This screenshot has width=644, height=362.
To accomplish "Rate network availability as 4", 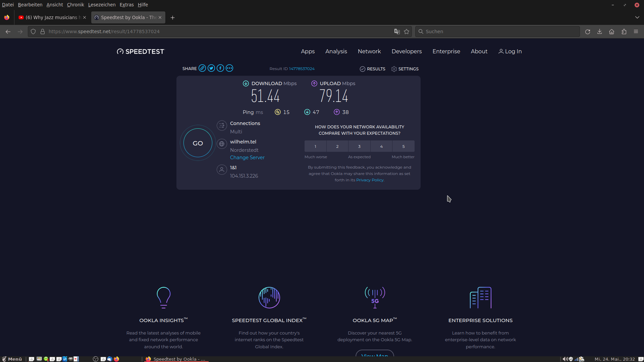I will coord(381,146).
